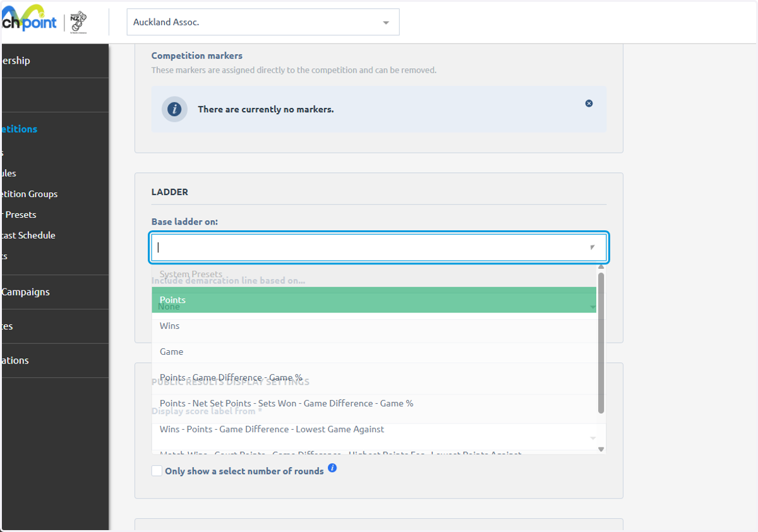Click the Tennis NZ logo
The image size is (758, 532).
coord(79,22)
